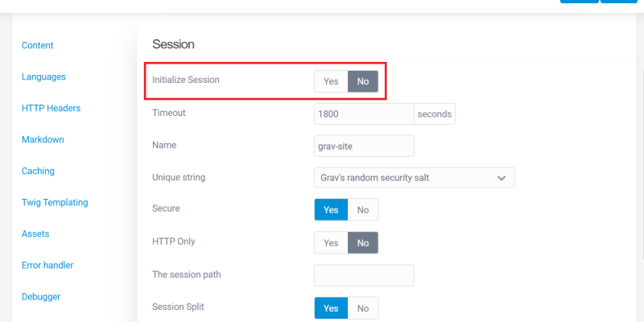Jump to HTTP Headers settings
This screenshot has width=644, height=322.
(52, 108)
